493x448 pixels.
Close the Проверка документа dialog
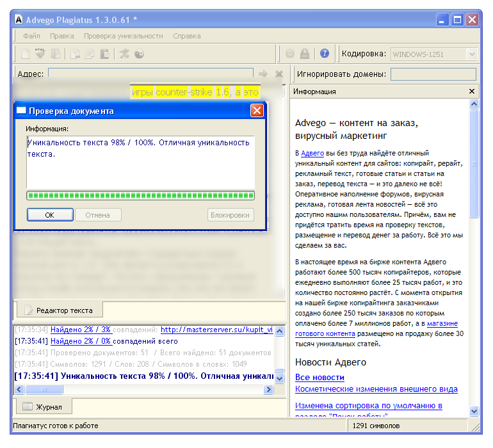coord(257,111)
